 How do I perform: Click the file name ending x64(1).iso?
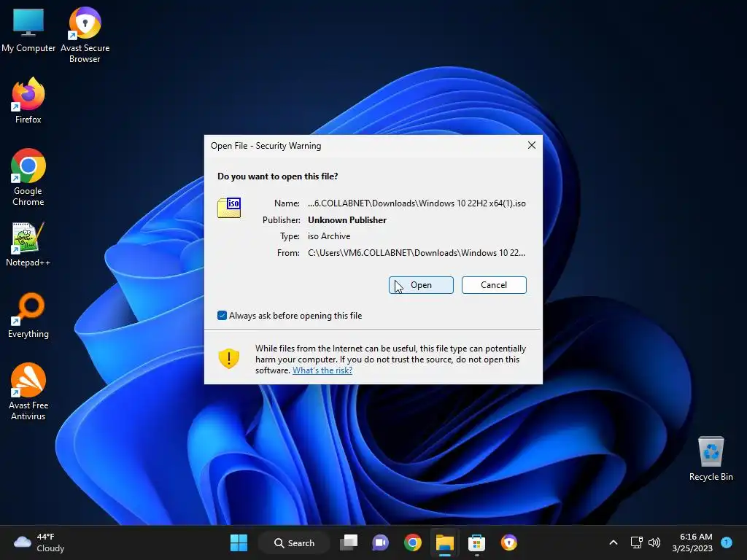417,203
